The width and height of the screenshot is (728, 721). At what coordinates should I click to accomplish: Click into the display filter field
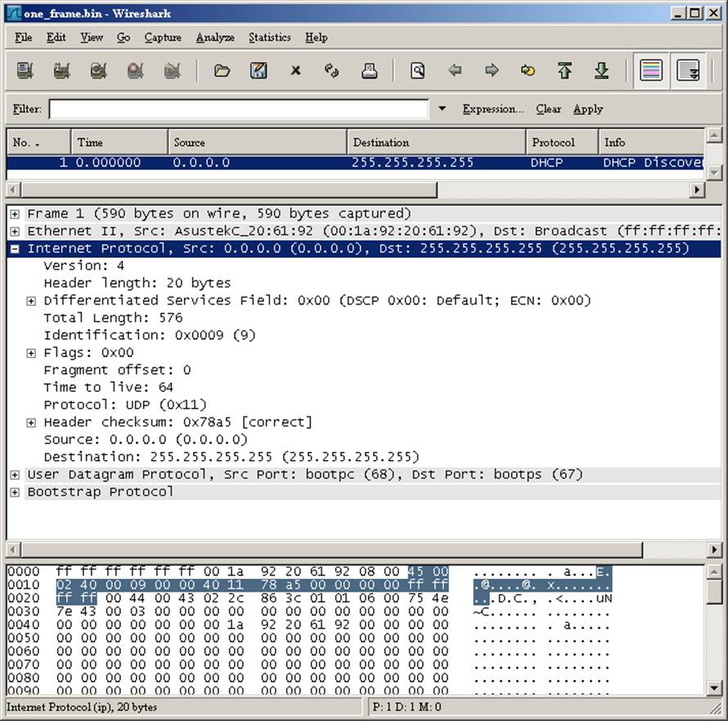[x=239, y=109]
